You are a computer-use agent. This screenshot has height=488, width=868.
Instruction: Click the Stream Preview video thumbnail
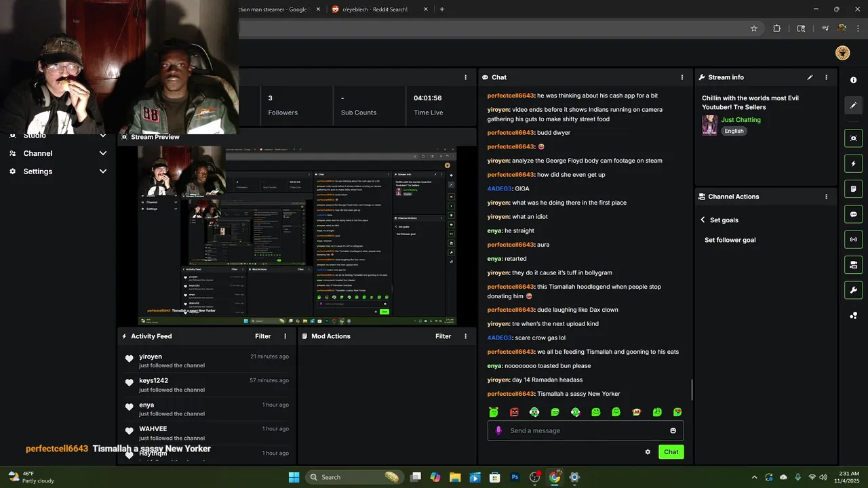[297, 236]
